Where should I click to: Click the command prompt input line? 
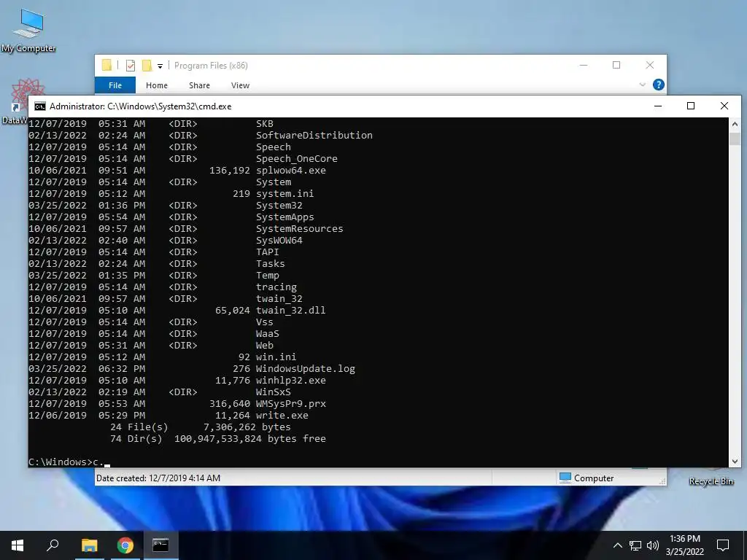[x=379, y=462]
